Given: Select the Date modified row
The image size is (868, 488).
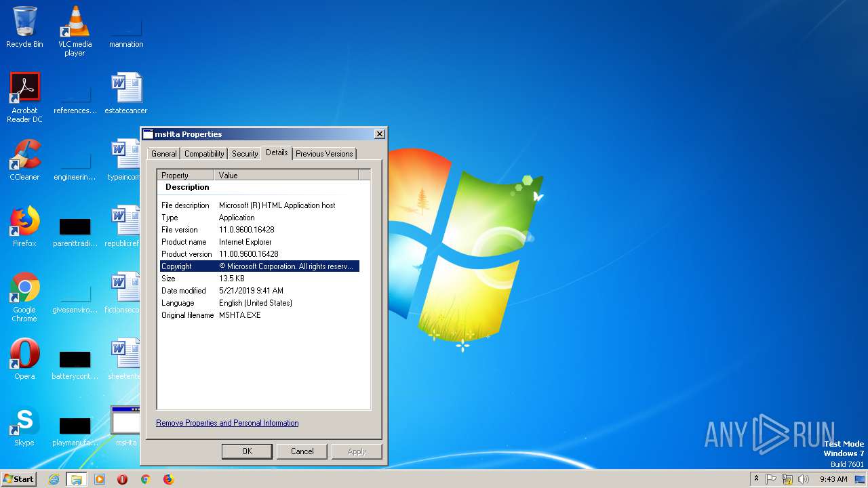Looking at the screenshot, I should pyautogui.click(x=260, y=291).
